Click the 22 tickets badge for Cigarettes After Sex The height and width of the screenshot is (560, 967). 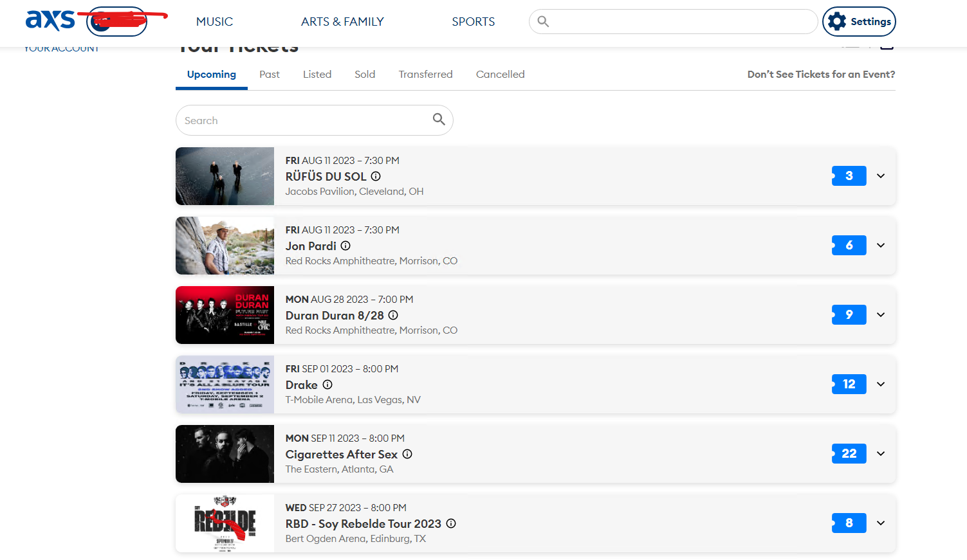849,453
